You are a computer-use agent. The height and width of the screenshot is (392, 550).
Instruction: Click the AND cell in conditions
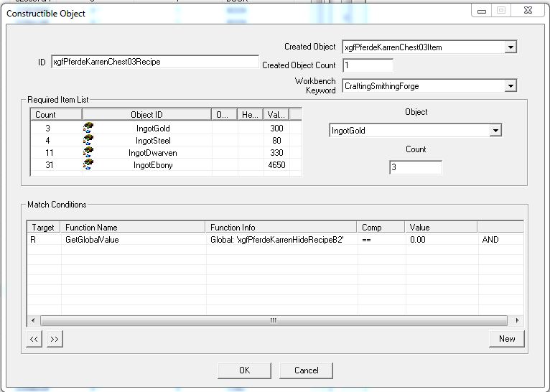(x=490, y=240)
